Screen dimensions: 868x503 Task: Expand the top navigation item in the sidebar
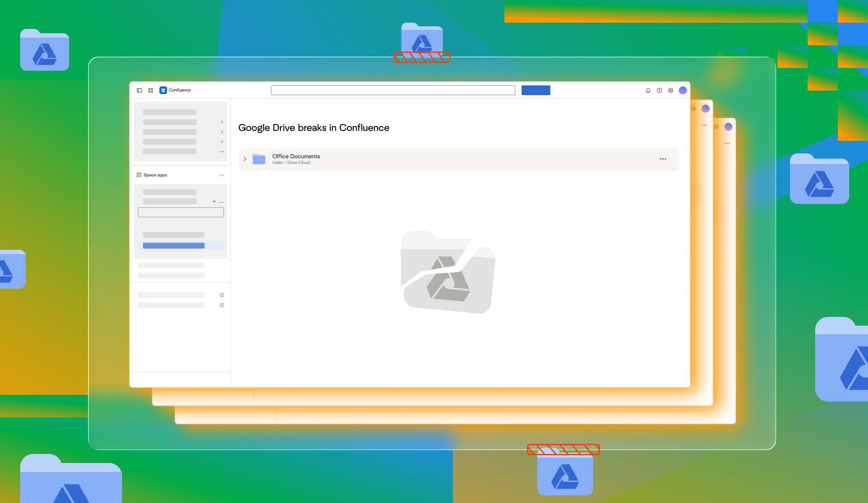[222, 122]
